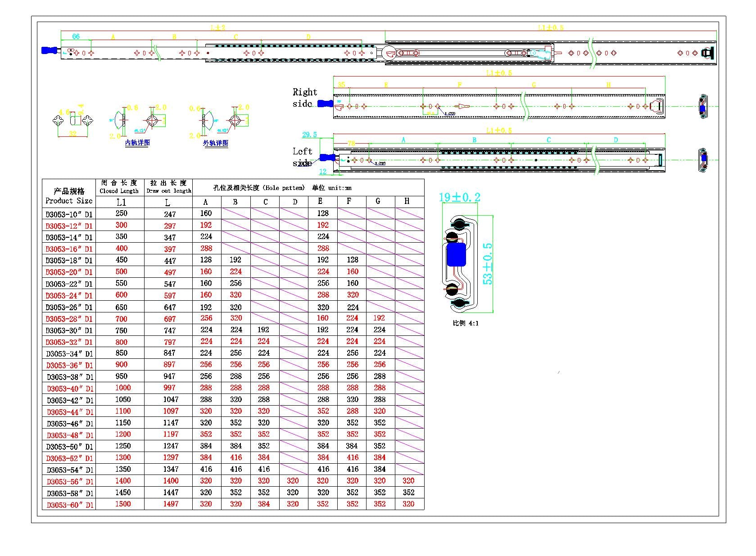756x556 pixels.
Task: Select the 53±0.5 height dimension
Action: click(488, 264)
